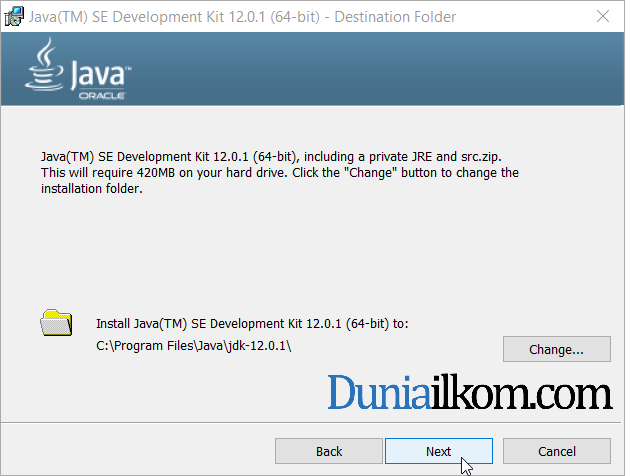Click the Next button
625x476 pixels.
pyautogui.click(x=438, y=451)
